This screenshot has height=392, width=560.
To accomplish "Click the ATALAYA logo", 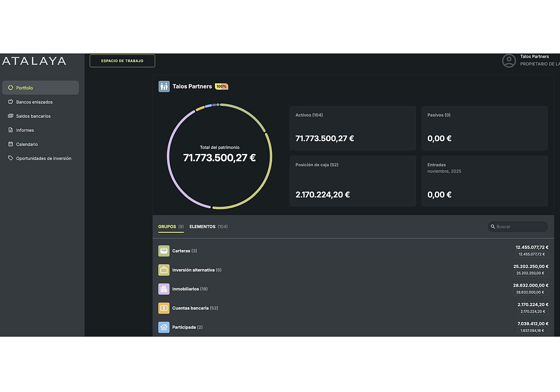I will (34, 61).
